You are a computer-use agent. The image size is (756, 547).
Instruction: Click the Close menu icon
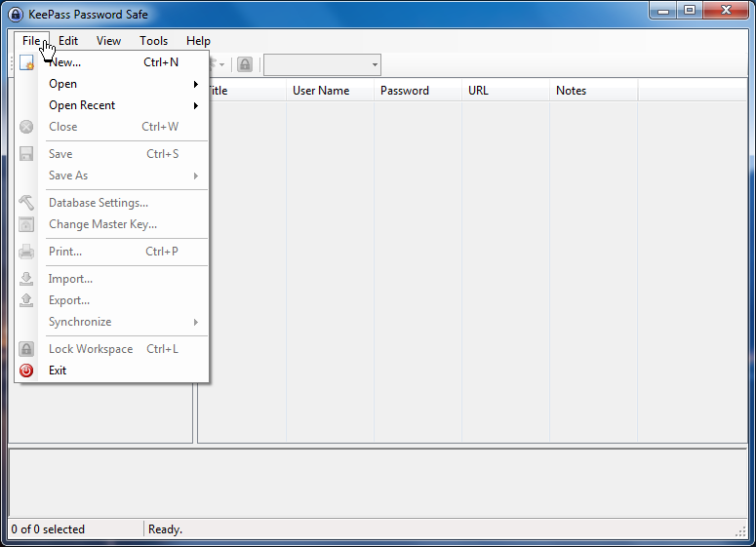coord(26,127)
